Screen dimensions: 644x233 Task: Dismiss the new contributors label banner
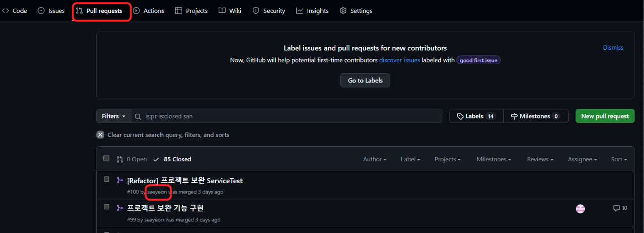pyautogui.click(x=613, y=48)
